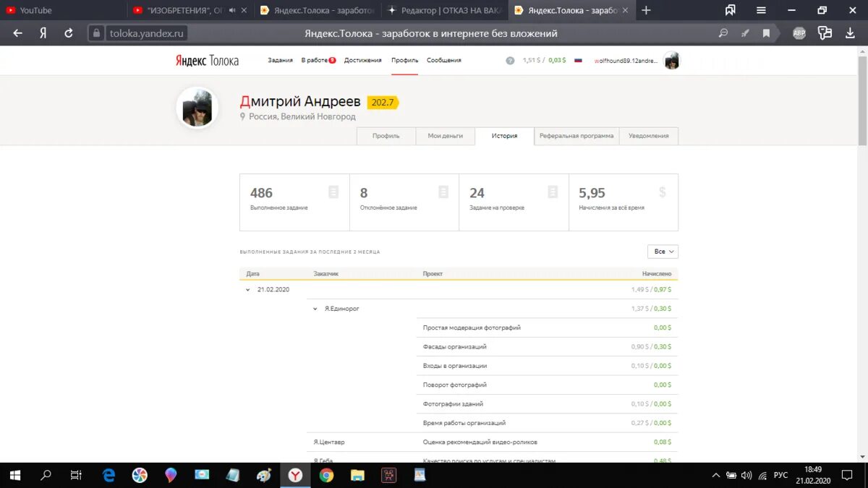The width and height of the screenshot is (868, 488).
Task: Click the 1,51 $ / 0,03 $ balance
Action: (545, 61)
